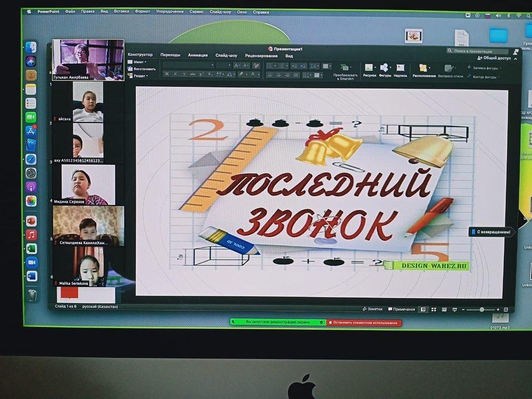
Task: Select Гульжан Амирбаева video thumbnail
Action: pyautogui.click(x=88, y=60)
